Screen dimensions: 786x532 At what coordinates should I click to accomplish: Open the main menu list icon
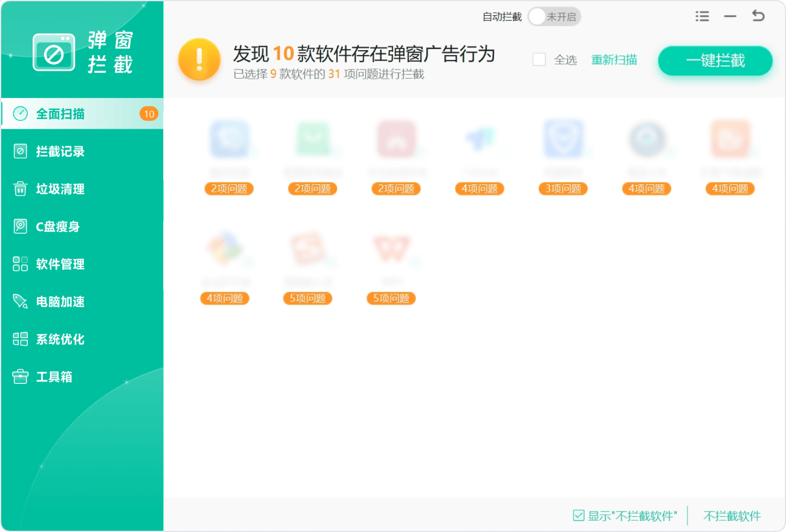click(702, 16)
